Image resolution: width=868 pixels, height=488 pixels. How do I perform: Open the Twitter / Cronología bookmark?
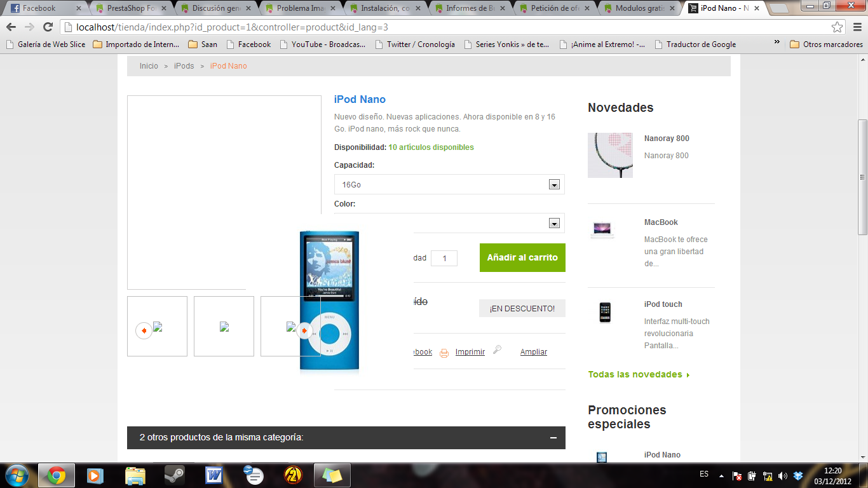pyautogui.click(x=415, y=44)
